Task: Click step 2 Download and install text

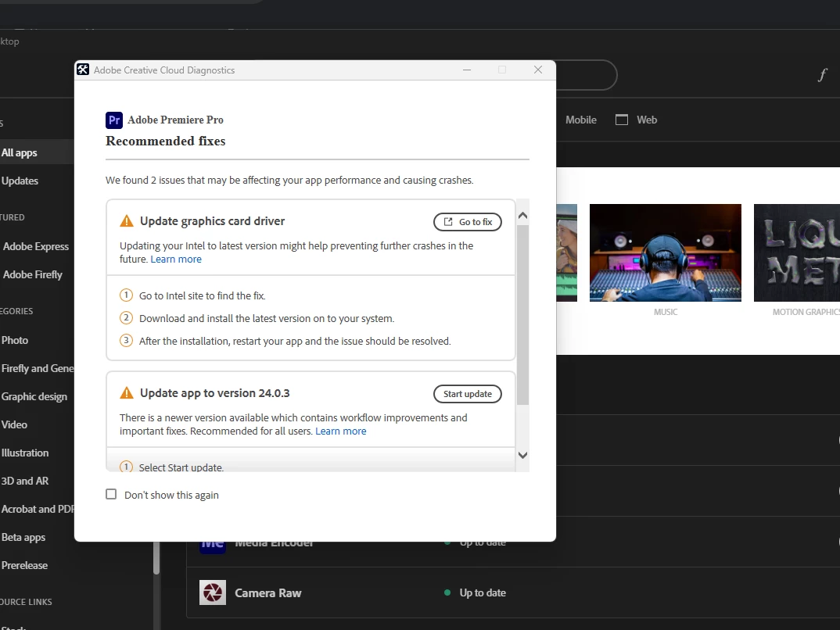Action: [267, 318]
